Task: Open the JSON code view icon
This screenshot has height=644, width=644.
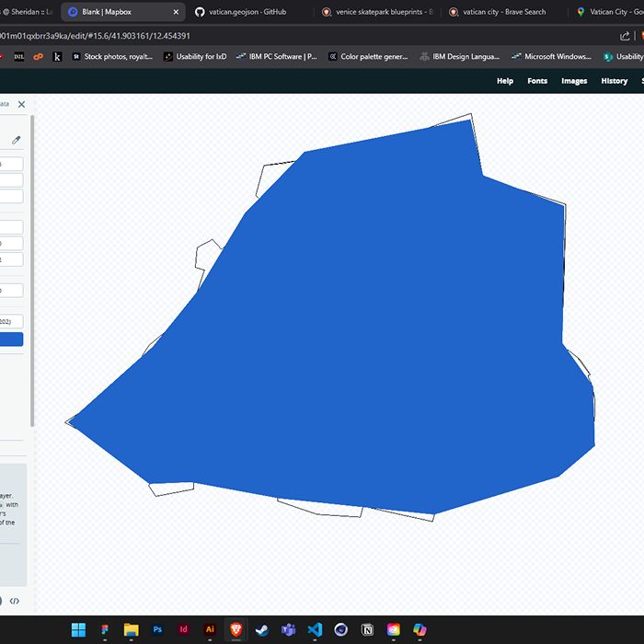Action: pyautogui.click(x=15, y=601)
